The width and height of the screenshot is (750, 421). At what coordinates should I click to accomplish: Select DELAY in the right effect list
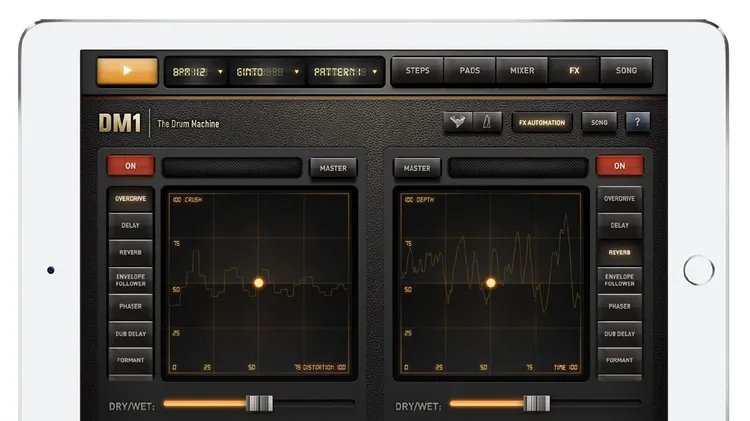pos(619,226)
